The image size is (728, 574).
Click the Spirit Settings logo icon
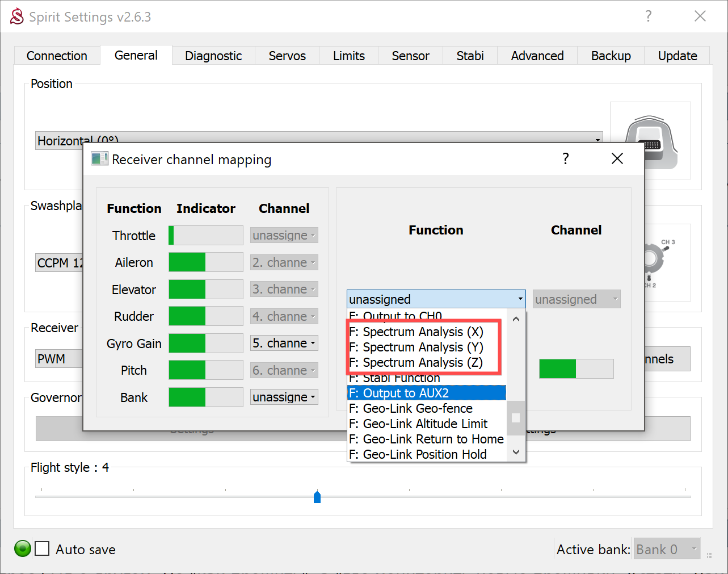point(17,16)
